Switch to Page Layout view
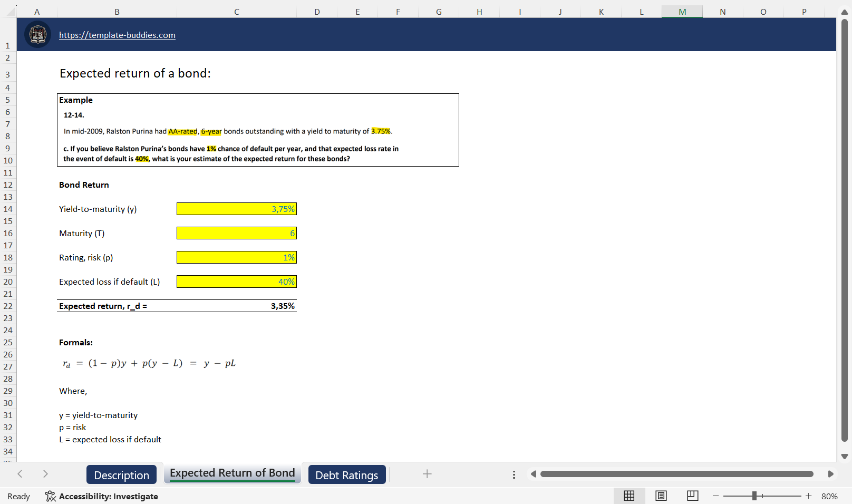852x504 pixels. pyautogui.click(x=661, y=496)
